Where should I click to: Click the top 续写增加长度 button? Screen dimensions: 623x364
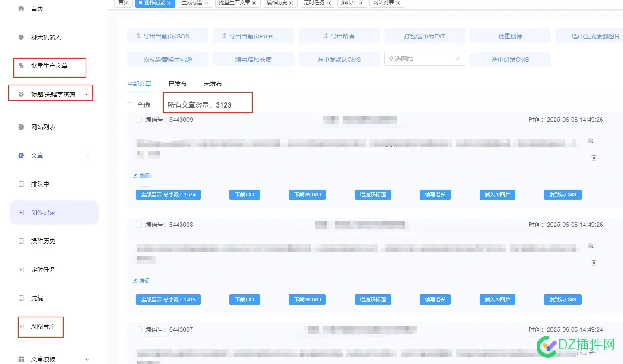(253, 60)
